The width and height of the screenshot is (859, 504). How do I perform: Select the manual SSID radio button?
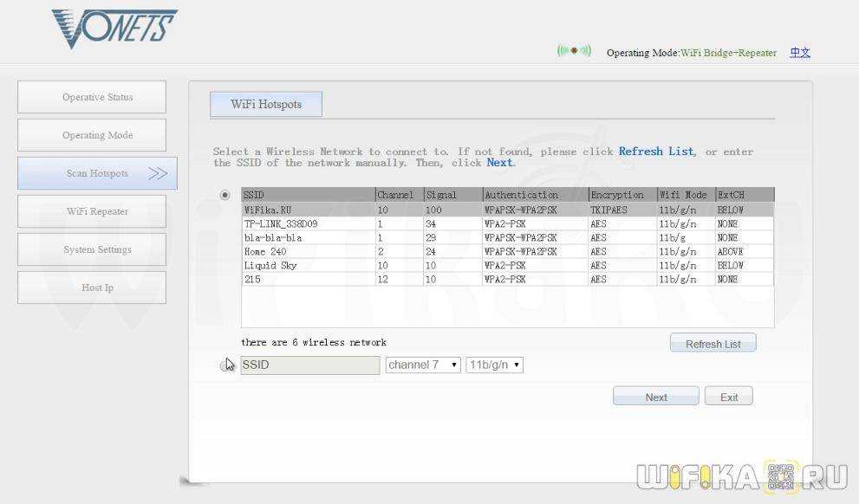[225, 365]
